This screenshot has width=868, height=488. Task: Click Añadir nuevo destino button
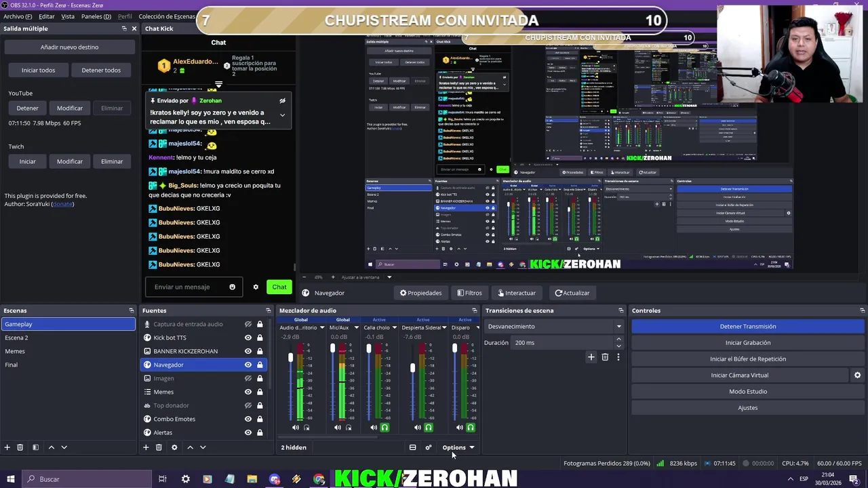point(69,47)
